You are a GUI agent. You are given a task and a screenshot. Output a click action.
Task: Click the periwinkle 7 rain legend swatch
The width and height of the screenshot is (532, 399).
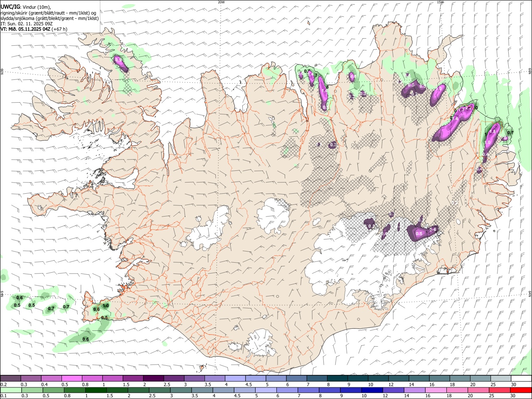(x=308, y=390)
